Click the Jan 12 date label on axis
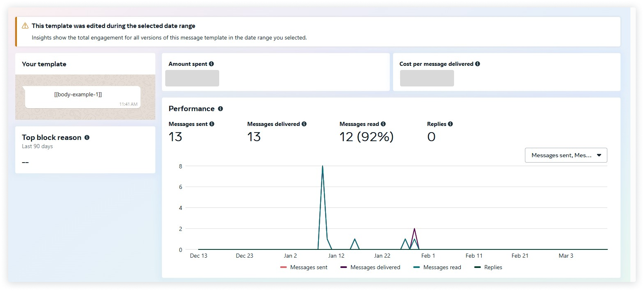The image size is (644, 291). [336, 256]
